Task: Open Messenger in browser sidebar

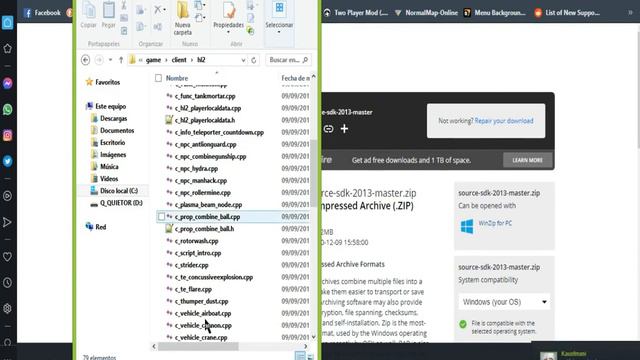Action: (x=7, y=83)
